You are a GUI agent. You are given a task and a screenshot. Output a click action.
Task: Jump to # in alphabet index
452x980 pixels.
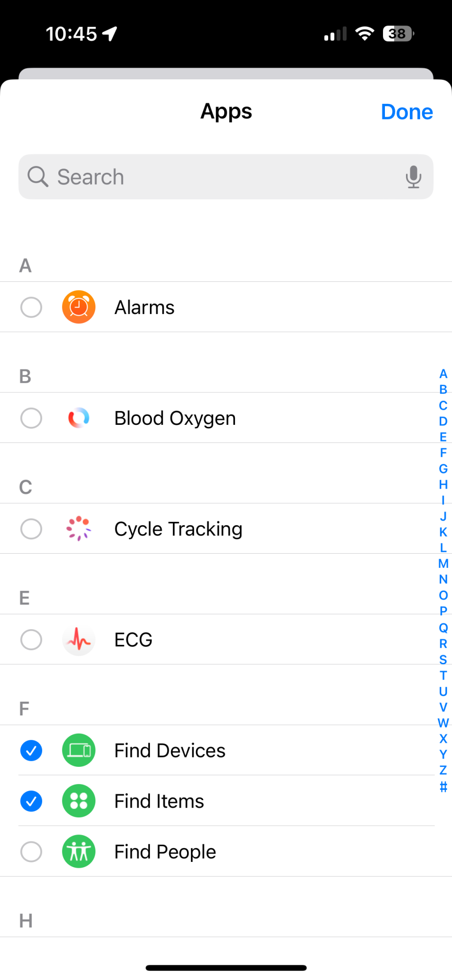pyautogui.click(x=443, y=786)
